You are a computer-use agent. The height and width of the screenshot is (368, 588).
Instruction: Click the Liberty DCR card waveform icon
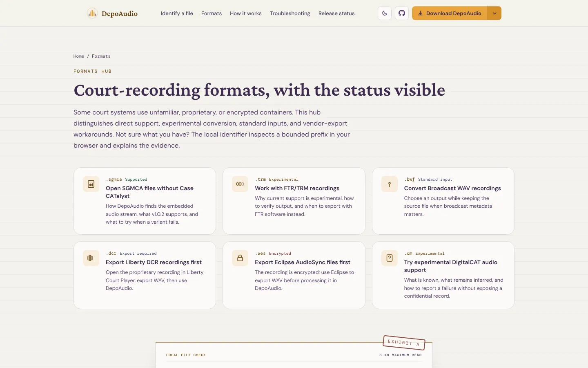point(91,258)
